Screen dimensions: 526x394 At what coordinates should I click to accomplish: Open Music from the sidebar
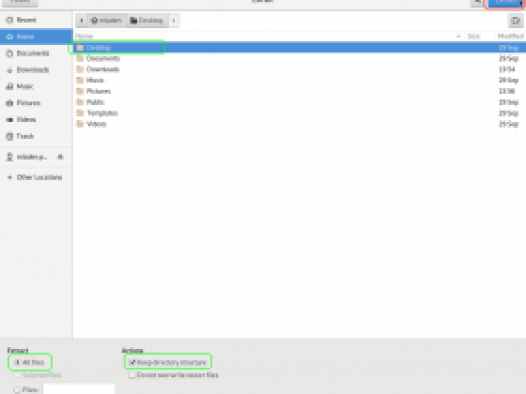(25, 87)
